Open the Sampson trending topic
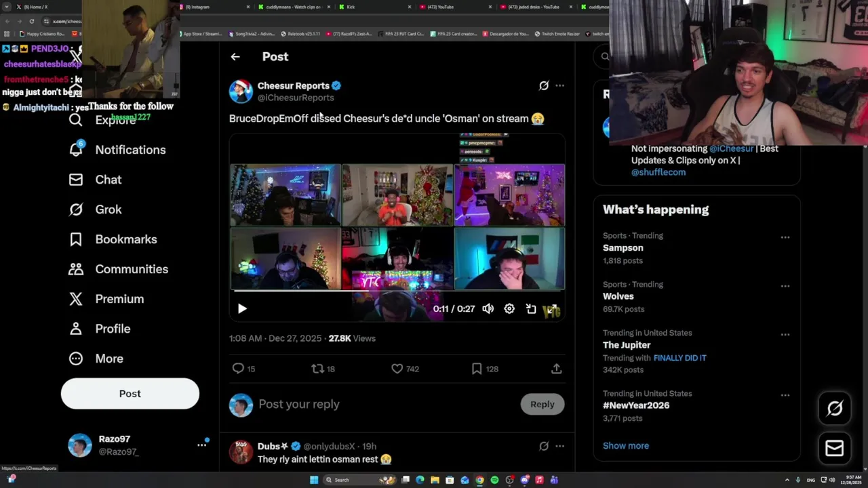Image resolution: width=868 pixels, height=488 pixels. point(623,248)
